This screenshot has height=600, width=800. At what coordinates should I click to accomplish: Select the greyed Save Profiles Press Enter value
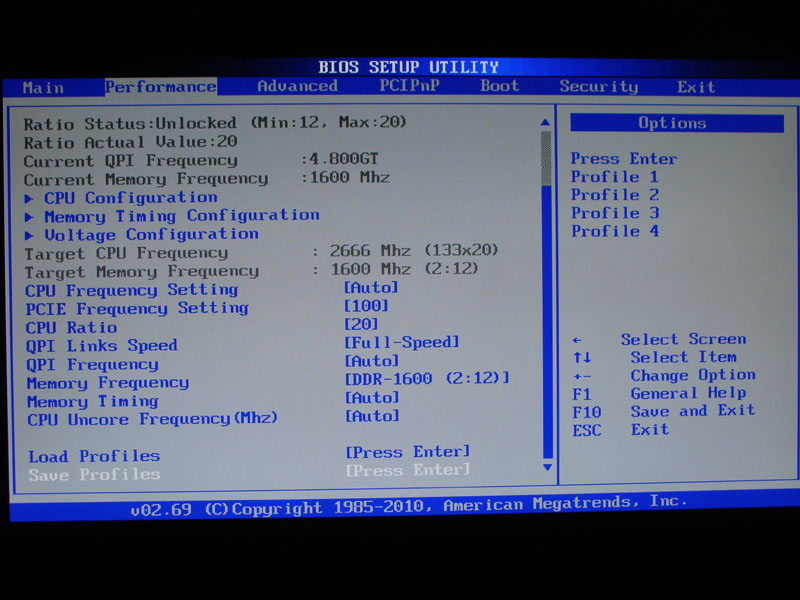[408, 470]
